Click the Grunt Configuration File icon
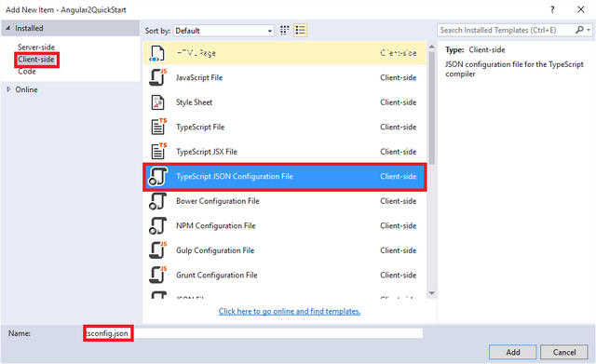The width and height of the screenshot is (596, 364). point(157,275)
